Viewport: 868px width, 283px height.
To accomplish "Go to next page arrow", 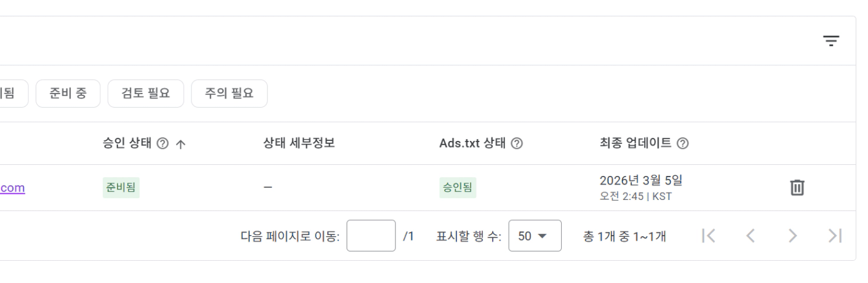I will [793, 236].
